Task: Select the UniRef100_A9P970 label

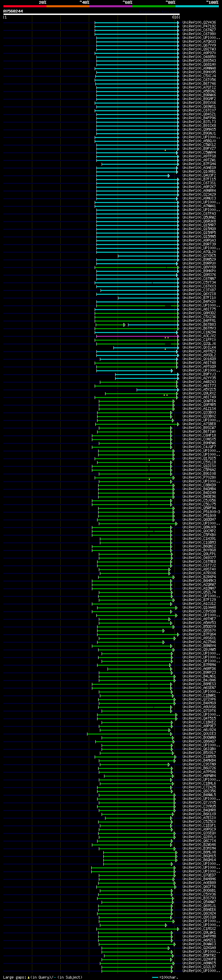Action: point(199,53)
